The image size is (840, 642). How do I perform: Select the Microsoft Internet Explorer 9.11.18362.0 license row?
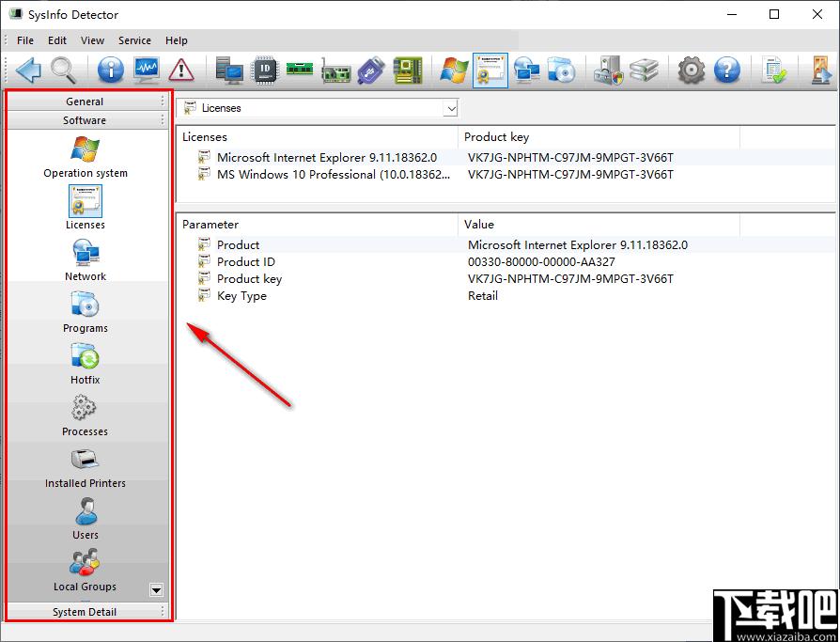coord(506,158)
